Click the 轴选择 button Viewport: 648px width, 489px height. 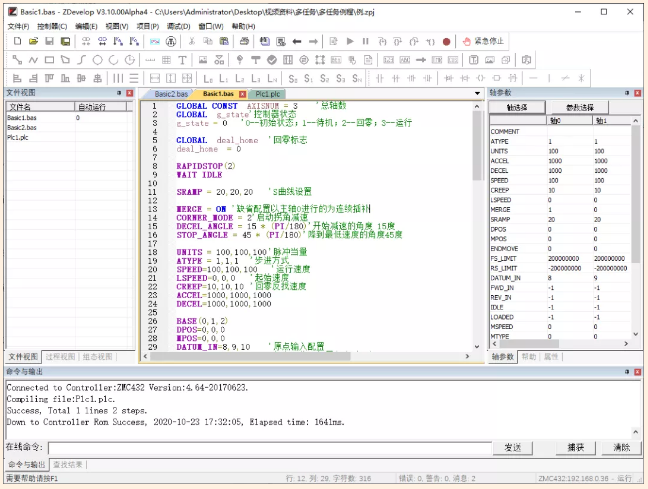(517, 107)
